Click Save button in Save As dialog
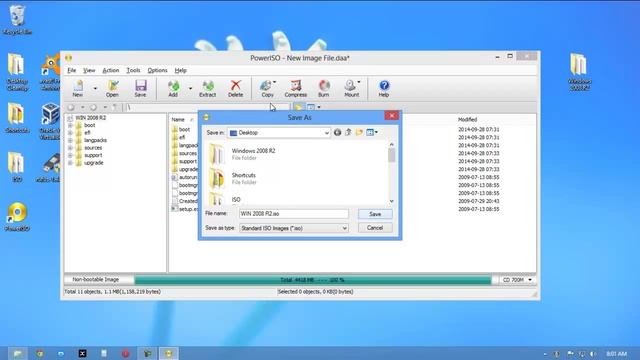 click(375, 214)
